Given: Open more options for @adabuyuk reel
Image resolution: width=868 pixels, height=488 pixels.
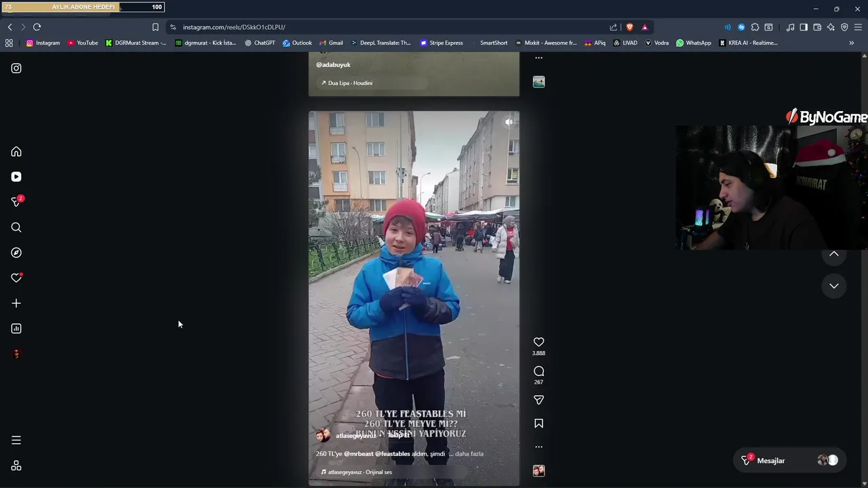Looking at the screenshot, I should coord(538,58).
